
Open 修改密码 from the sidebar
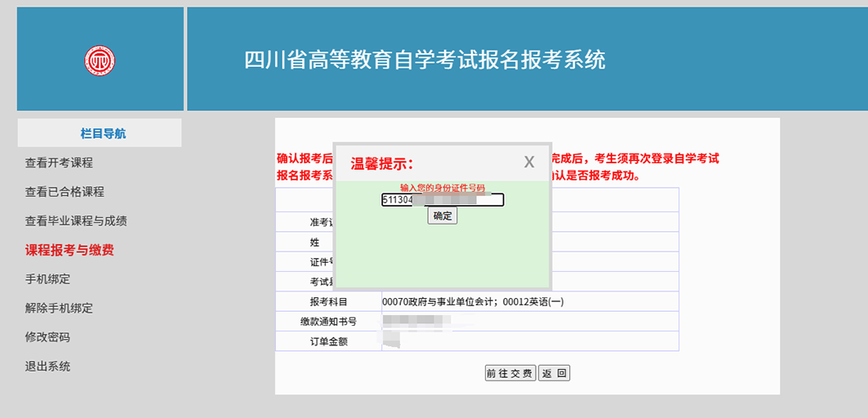pos(47,337)
